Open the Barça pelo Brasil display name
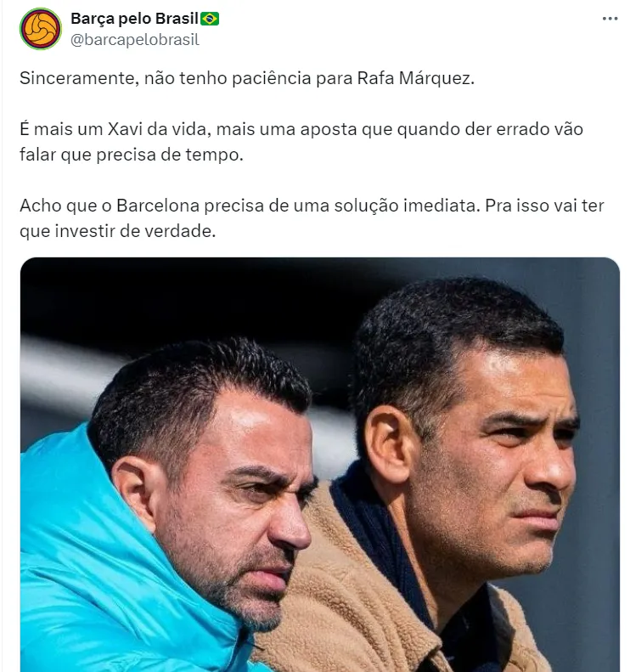The height and width of the screenshot is (672, 630). click(x=134, y=19)
